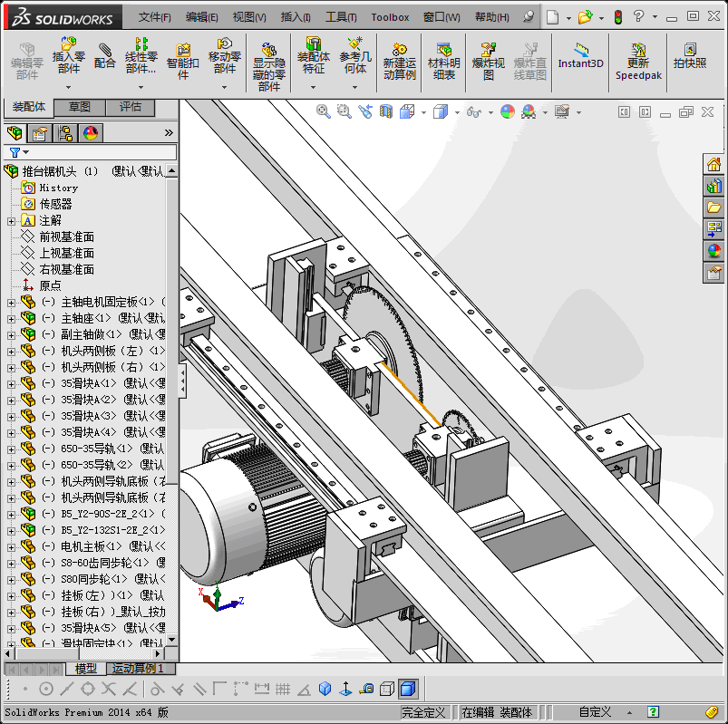Click the Edit Appearance color ball icon
The image size is (728, 724).
(x=507, y=111)
